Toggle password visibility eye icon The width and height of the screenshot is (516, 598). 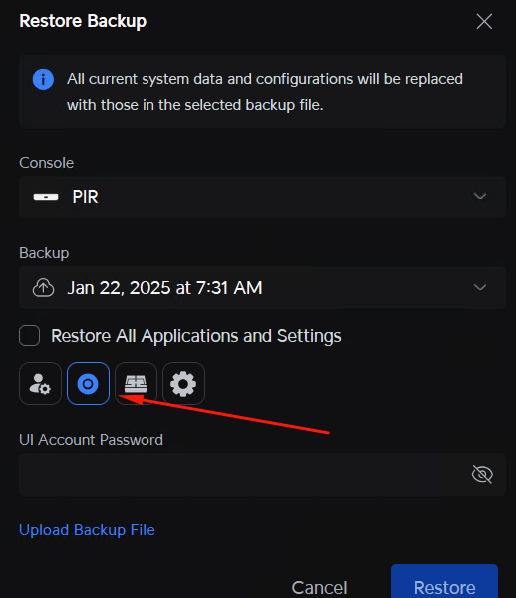482,474
